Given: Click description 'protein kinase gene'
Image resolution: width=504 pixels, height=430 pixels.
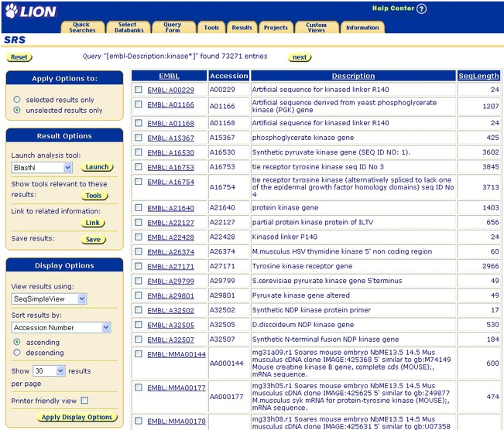Looking at the screenshot, I should coord(285,207).
